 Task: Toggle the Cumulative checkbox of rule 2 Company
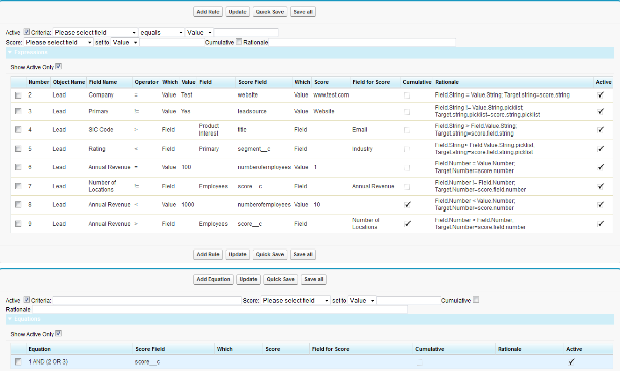click(407, 95)
